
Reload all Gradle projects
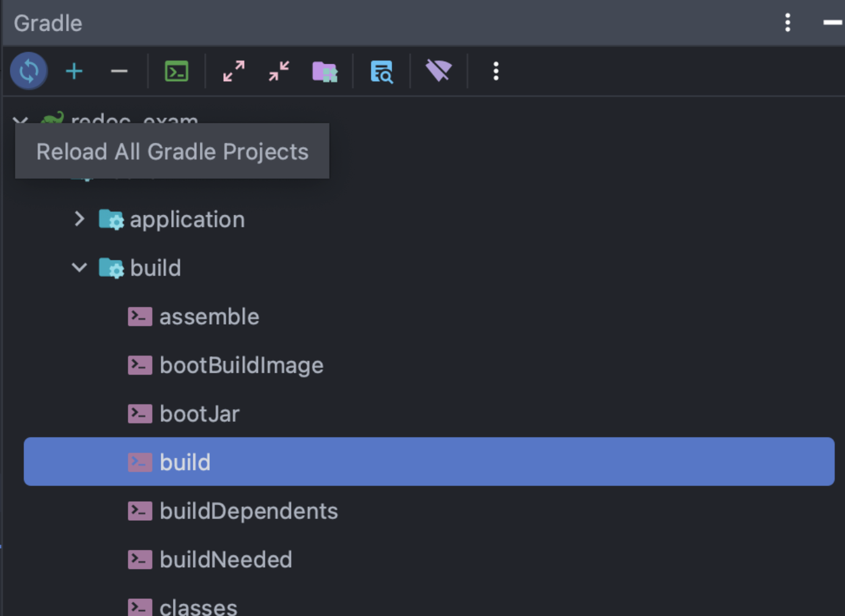[29, 71]
